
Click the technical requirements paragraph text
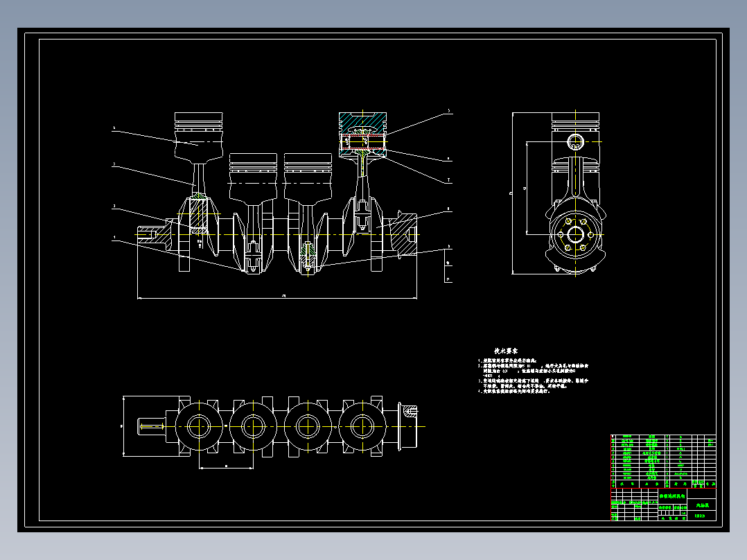click(533, 376)
